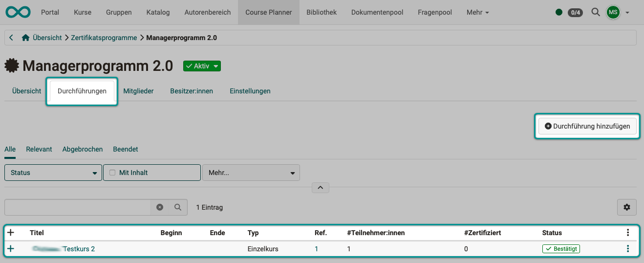Image resolution: width=644 pixels, height=263 pixels.
Task: Select Course Planner in navigation
Action: coord(269,12)
